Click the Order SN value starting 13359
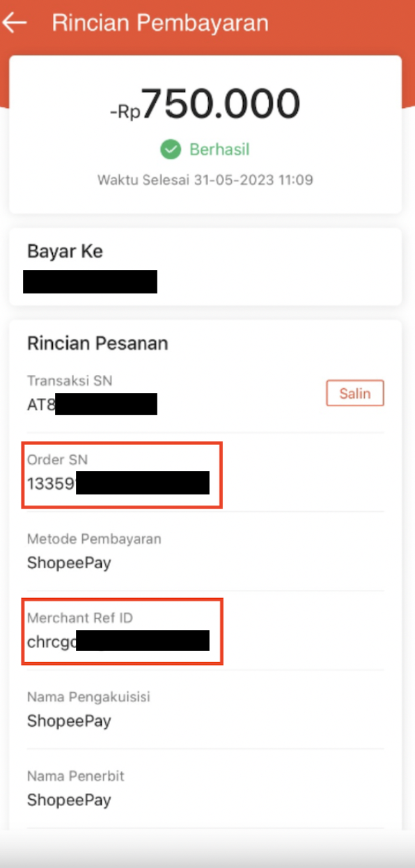 118,483
